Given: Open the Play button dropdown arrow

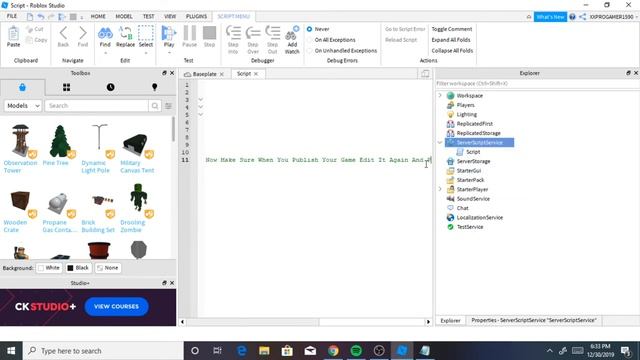Looking at the screenshot, I should 169,53.
